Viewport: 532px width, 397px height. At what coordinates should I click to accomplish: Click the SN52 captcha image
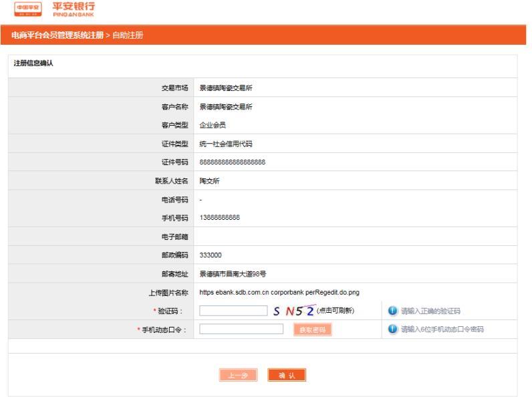(294, 310)
